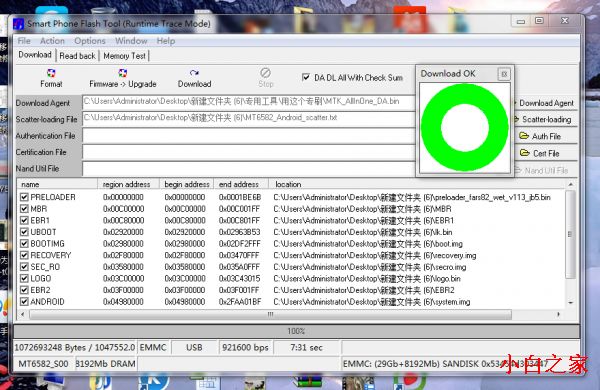Uncheck the ANDROID partition checkbox
This screenshot has height=390, width=600.
pyautogui.click(x=24, y=302)
